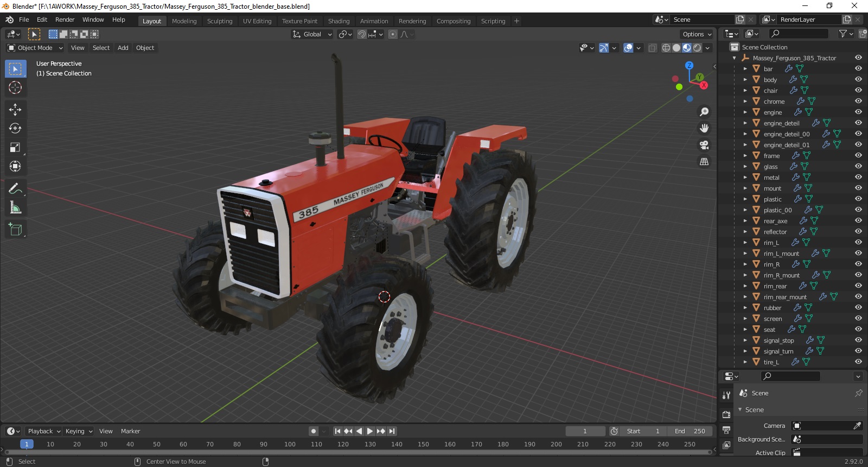Toggle camera view icon
This screenshot has width=868, height=467.
[704, 145]
